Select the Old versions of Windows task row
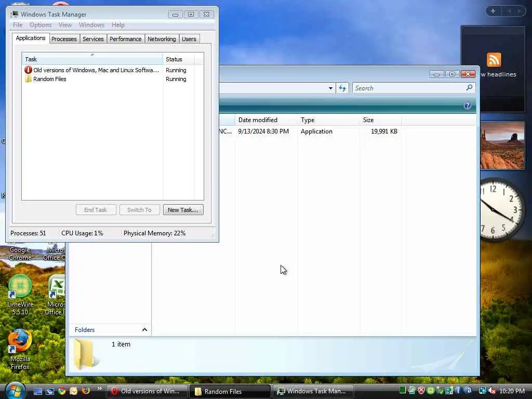Viewport: 532px width, 399px height. pyautogui.click(x=108, y=70)
